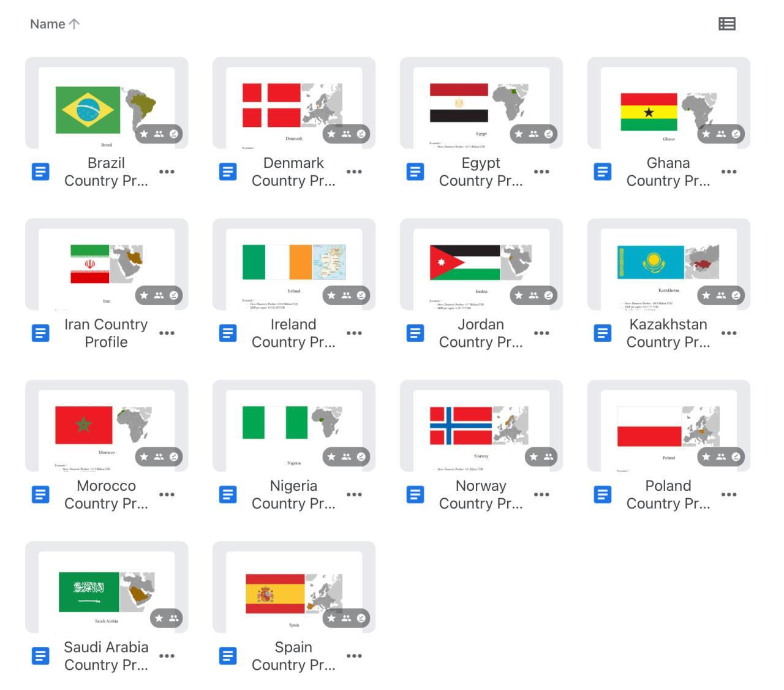The width and height of the screenshot is (784, 690).
Task: Open more options for Brazil Country Profile
Action: (167, 172)
